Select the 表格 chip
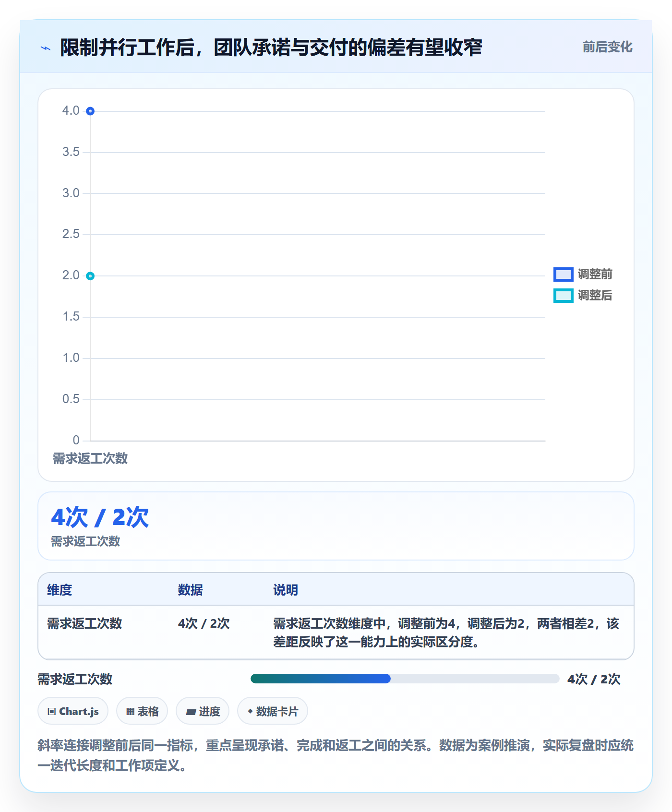The image size is (672, 812). coord(142,711)
